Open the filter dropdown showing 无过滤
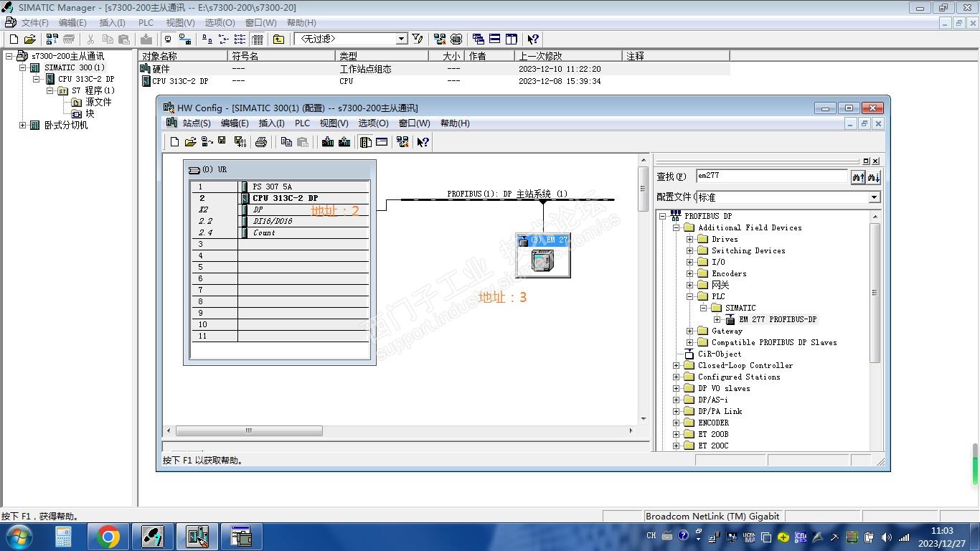The width and height of the screenshot is (980, 551). tap(402, 39)
